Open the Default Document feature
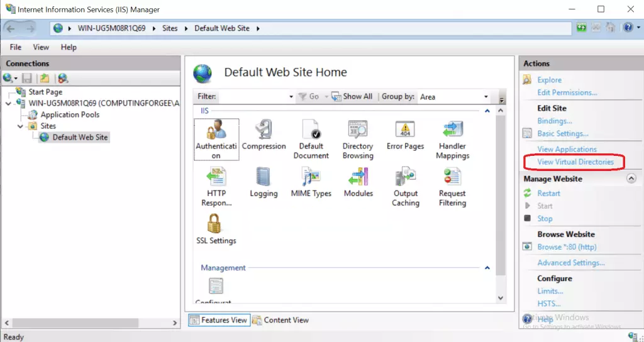644x342 pixels. (311, 139)
